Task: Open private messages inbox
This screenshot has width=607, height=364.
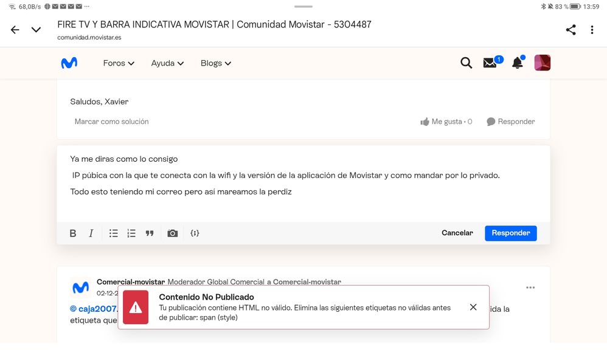Action: 490,63
